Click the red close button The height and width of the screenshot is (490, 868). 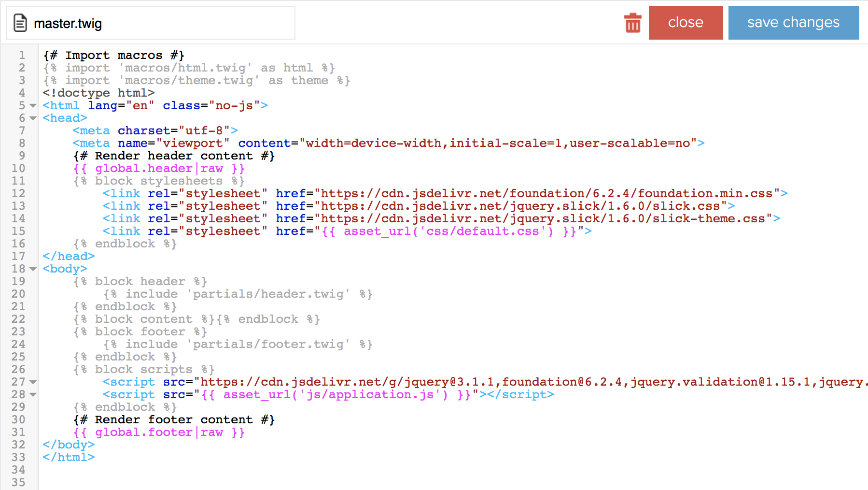point(686,23)
